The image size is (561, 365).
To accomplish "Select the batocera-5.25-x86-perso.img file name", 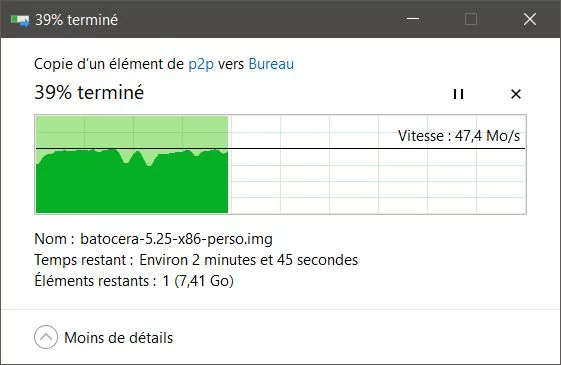I will click(x=176, y=239).
